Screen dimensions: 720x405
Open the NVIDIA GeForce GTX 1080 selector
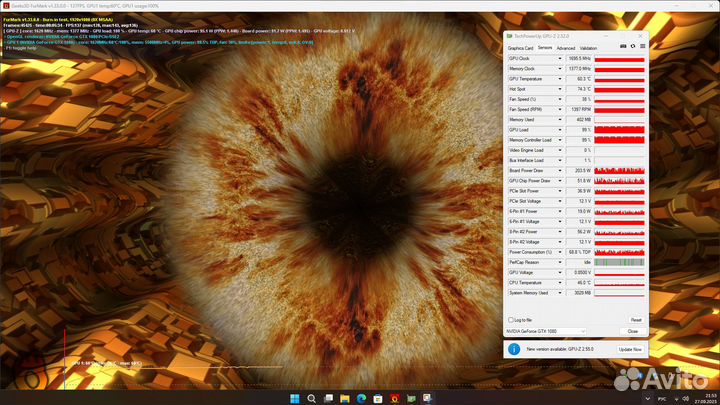tap(546, 331)
